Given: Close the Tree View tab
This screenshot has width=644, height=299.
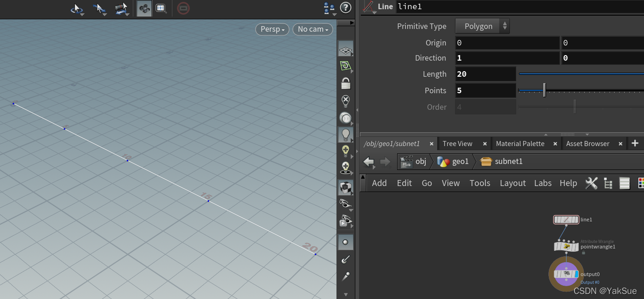Looking at the screenshot, I should 485,144.
